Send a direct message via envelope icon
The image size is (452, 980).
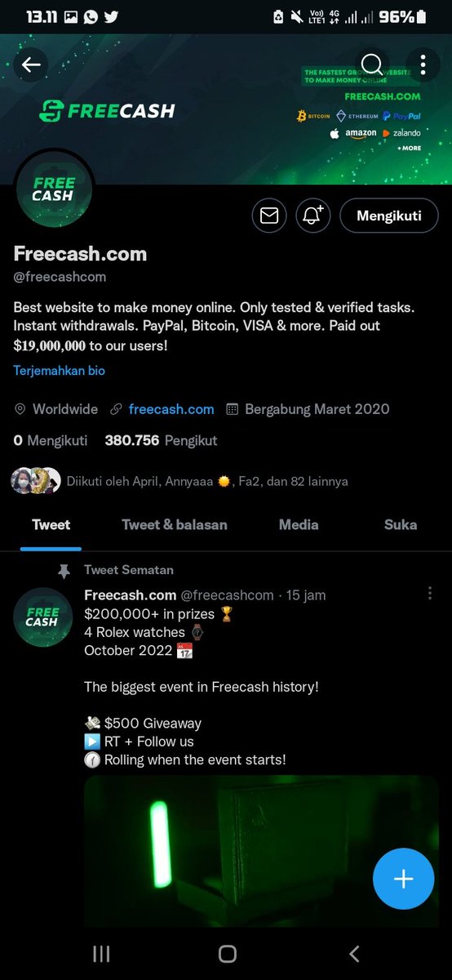click(x=269, y=216)
